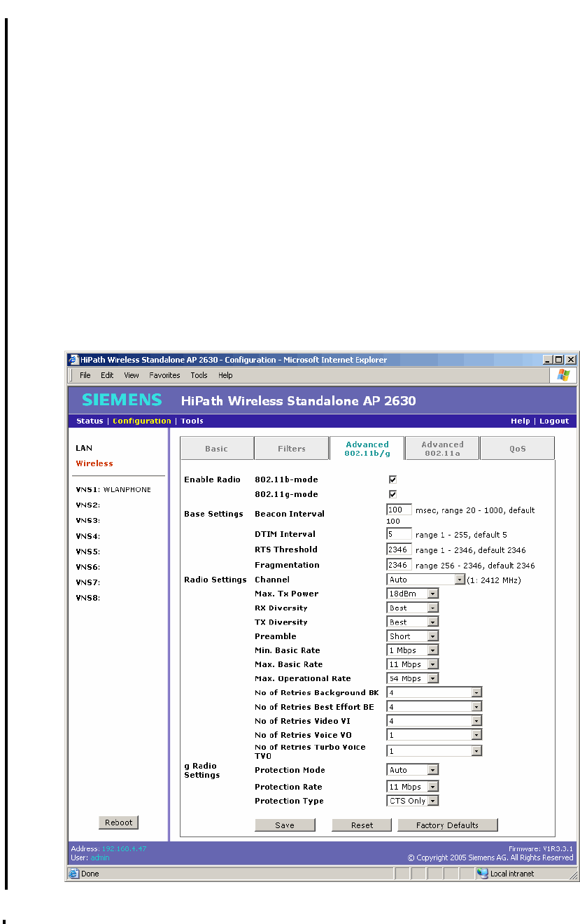Click the Fragmentation input field
580x924 pixels.
click(x=399, y=565)
